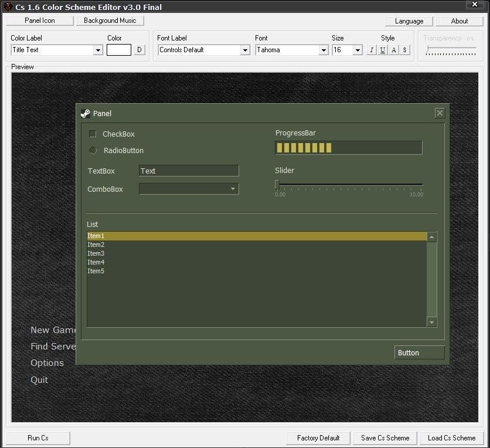Screen dimensions: 490x448
Task: Toggle the 'A' font style button
Action: 394,50
